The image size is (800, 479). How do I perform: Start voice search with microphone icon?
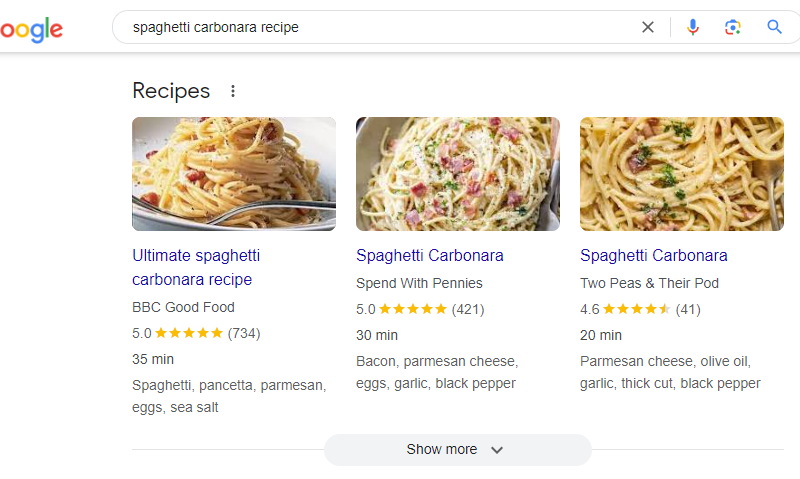pos(692,27)
